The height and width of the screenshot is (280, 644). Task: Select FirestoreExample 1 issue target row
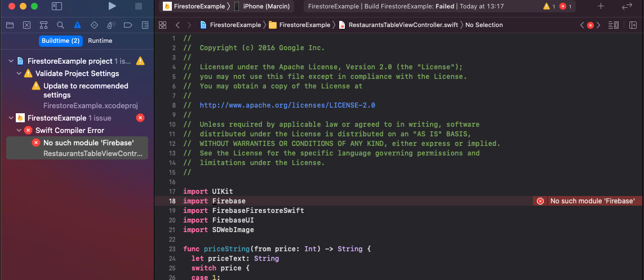[77, 118]
